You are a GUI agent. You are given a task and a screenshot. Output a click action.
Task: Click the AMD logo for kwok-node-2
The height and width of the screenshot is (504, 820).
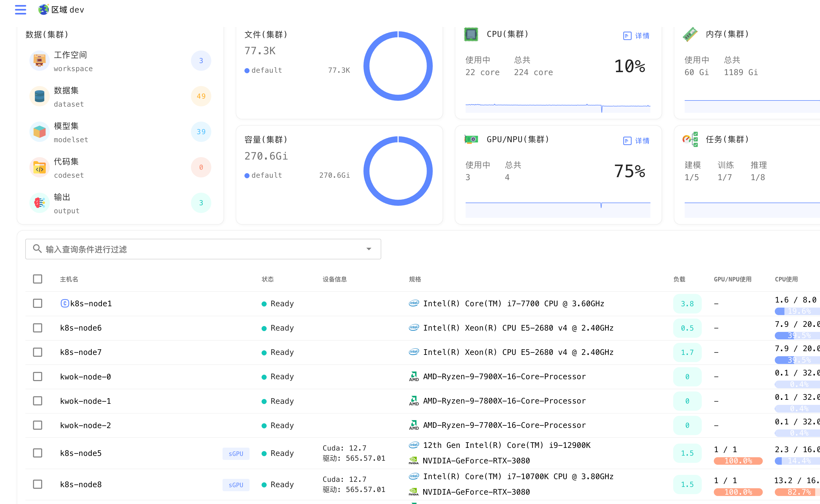(x=414, y=425)
